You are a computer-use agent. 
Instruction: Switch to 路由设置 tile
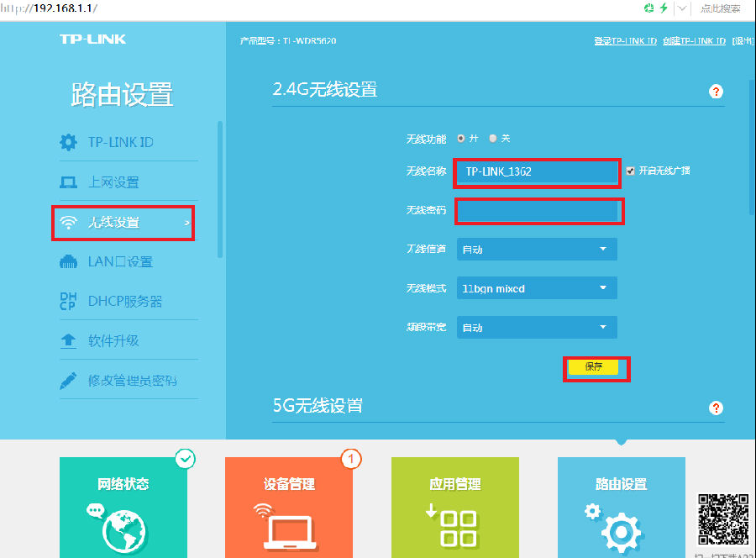point(622,508)
